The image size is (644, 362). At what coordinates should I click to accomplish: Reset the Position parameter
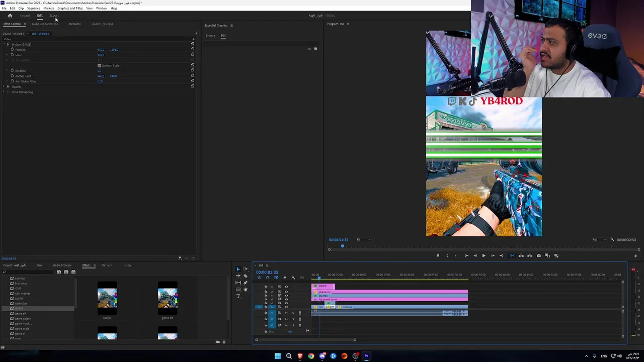click(x=192, y=49)
